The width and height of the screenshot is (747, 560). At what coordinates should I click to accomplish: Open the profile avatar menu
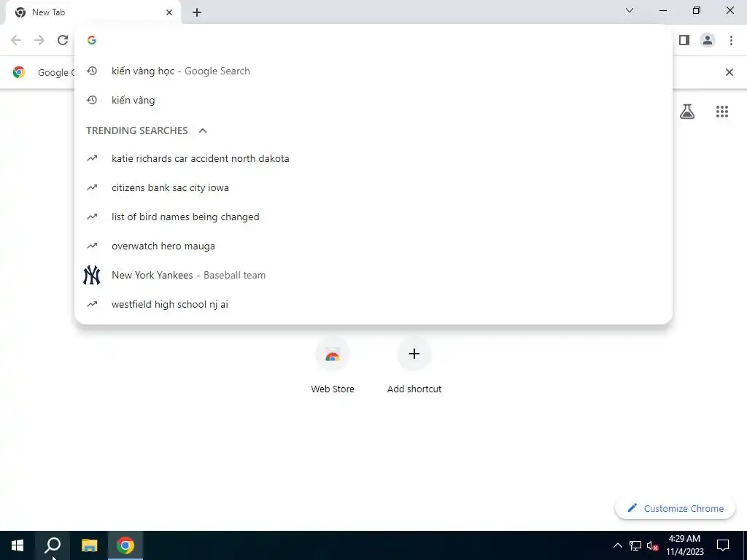click(708, 40)
